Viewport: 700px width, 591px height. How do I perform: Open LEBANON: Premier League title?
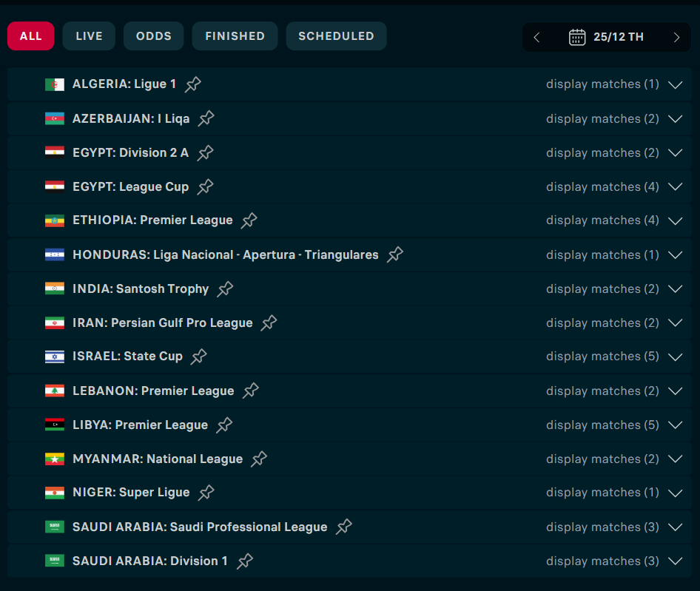point(153,391)
